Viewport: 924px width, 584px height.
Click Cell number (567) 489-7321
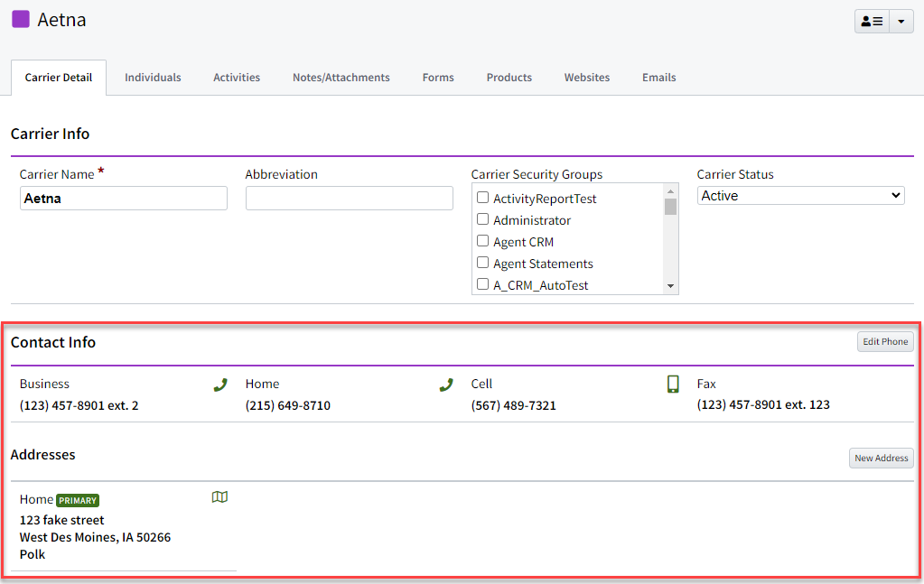[513, 405]
